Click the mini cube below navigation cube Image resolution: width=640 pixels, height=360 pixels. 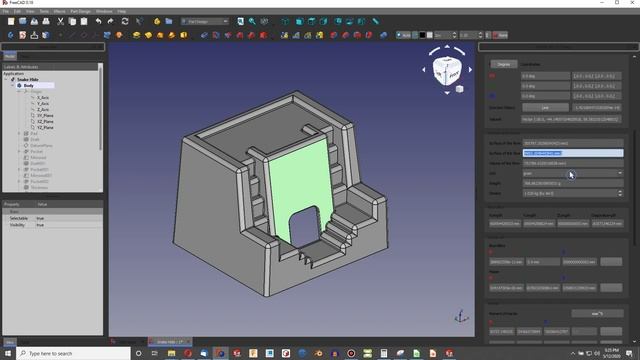[459, 89]
